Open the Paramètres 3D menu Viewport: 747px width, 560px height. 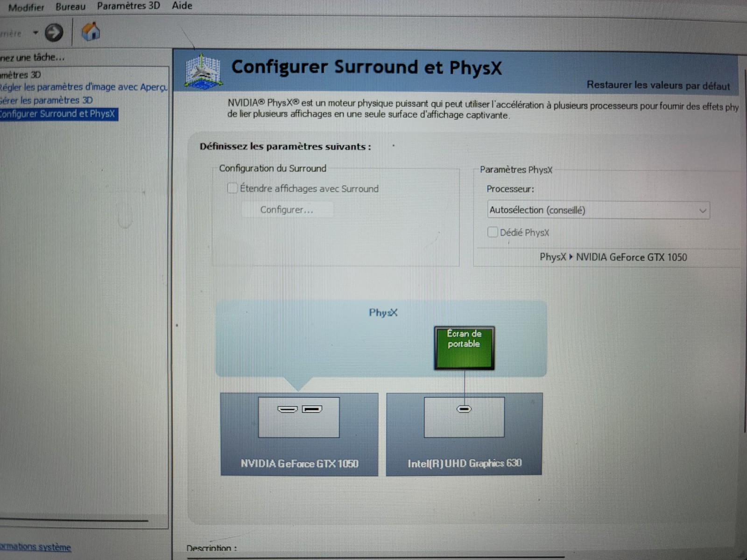tap(128, 6)
